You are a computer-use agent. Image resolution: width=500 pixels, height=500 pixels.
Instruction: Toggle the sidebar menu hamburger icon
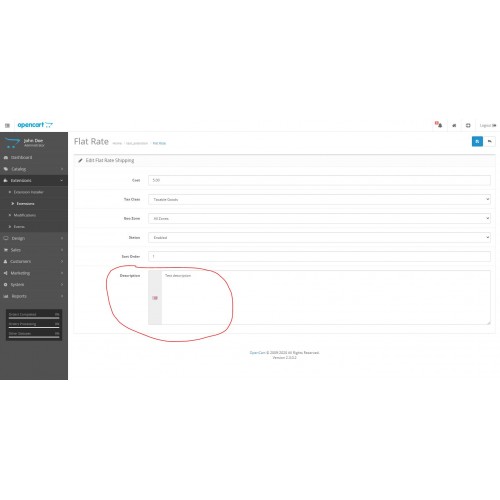(7, 125)
